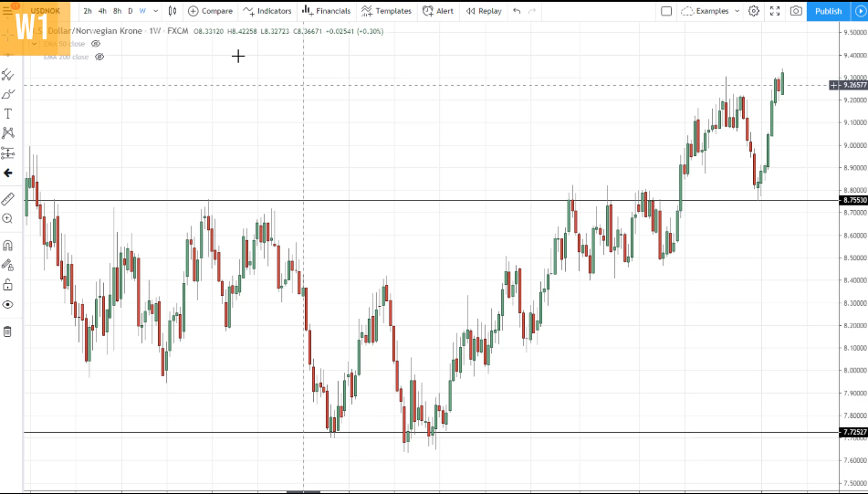Collapse the indicator legend chevron

point(34,43)
